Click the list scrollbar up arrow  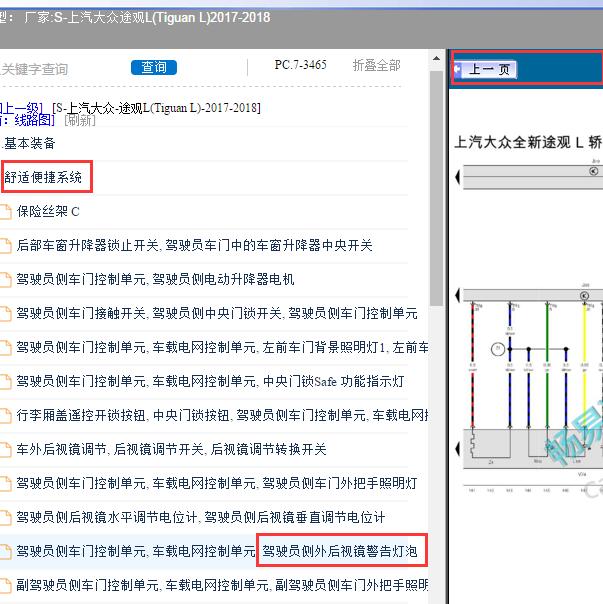pos(436,59)
